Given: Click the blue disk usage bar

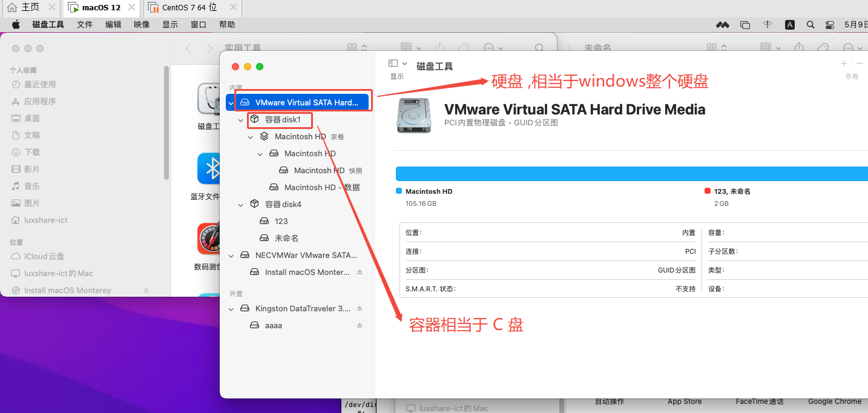Looking at the screenshot, I should (631, 174).
